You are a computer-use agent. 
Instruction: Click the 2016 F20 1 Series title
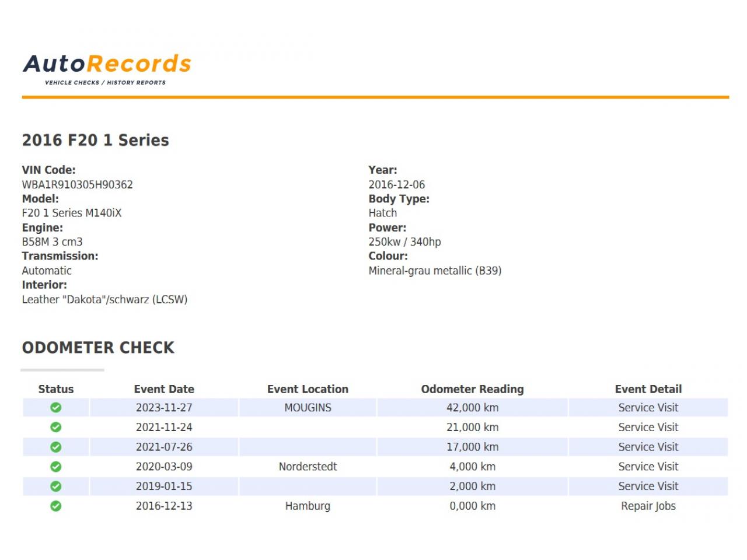(95, 141)
